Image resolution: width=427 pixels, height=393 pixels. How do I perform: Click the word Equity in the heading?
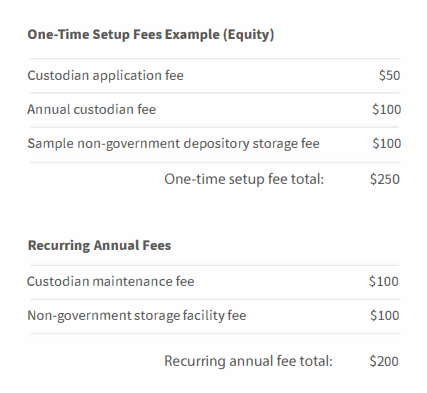pyautogui.click(x=248, y=35)
